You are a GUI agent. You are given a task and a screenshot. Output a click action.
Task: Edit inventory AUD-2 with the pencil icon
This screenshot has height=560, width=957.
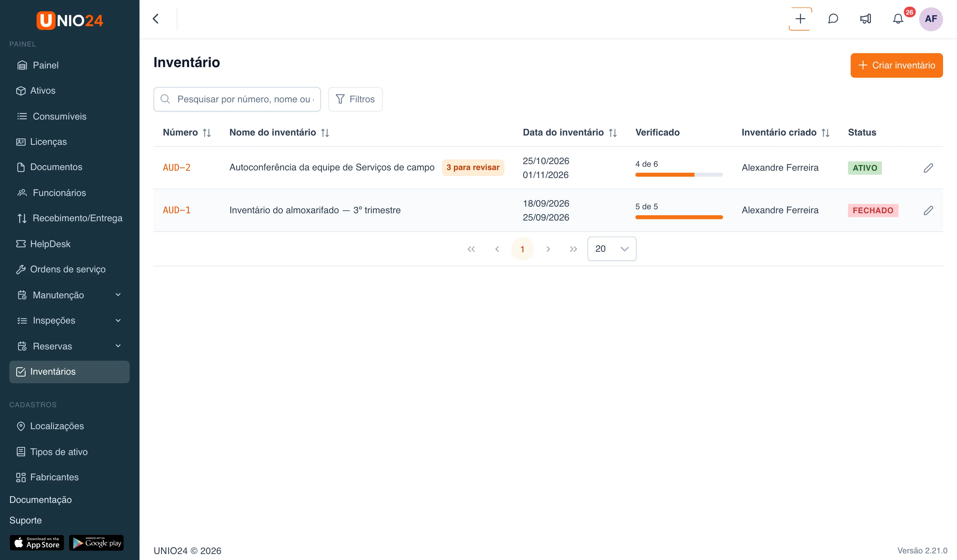click(x=928, y=168)
